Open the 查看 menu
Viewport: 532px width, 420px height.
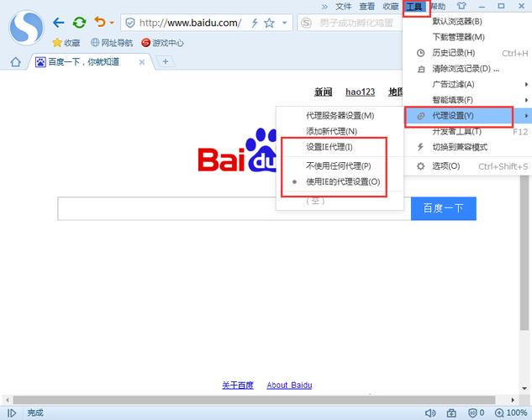click(x=367, y=7)
